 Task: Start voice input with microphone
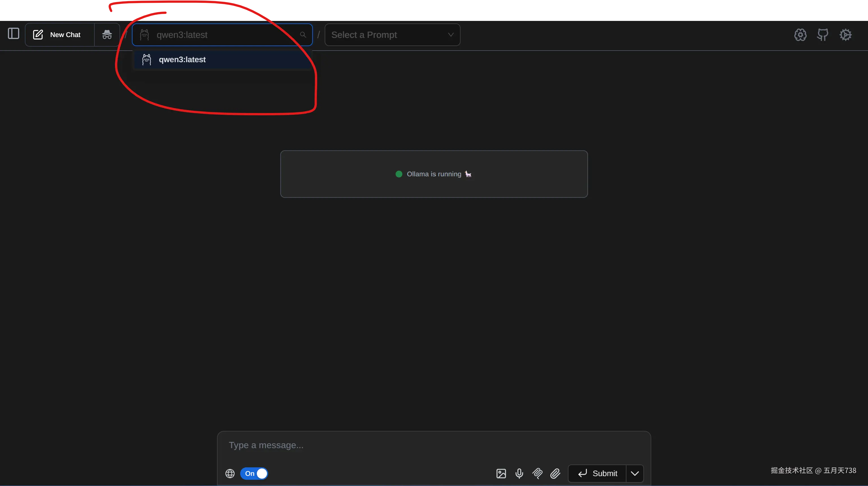click(519, 474)
